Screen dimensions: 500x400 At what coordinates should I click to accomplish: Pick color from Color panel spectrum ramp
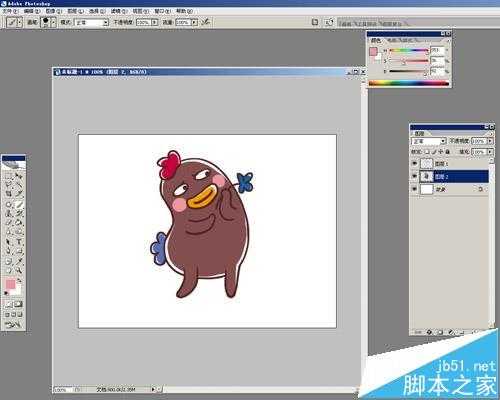coord(409,83)
